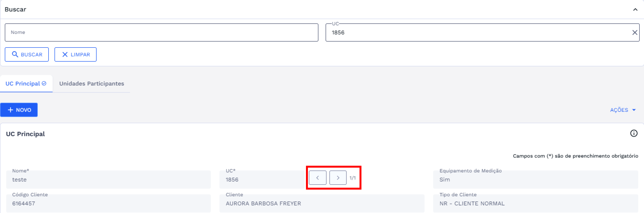Image resolution: width=644 pixels, height=213 pixels.
Task: Click the UC field showing 1856 in form
Action: (262, 180)
